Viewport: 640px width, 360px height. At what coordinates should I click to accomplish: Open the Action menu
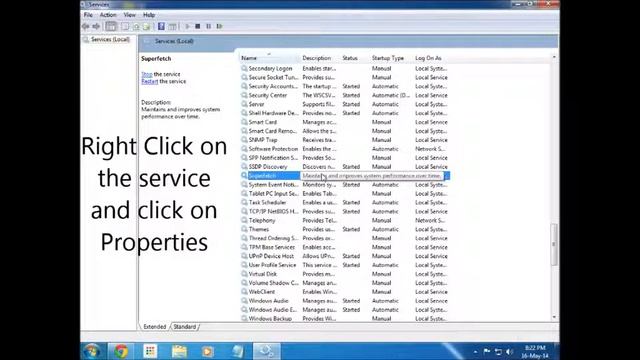pyautogui.click(x=108, y=15)
